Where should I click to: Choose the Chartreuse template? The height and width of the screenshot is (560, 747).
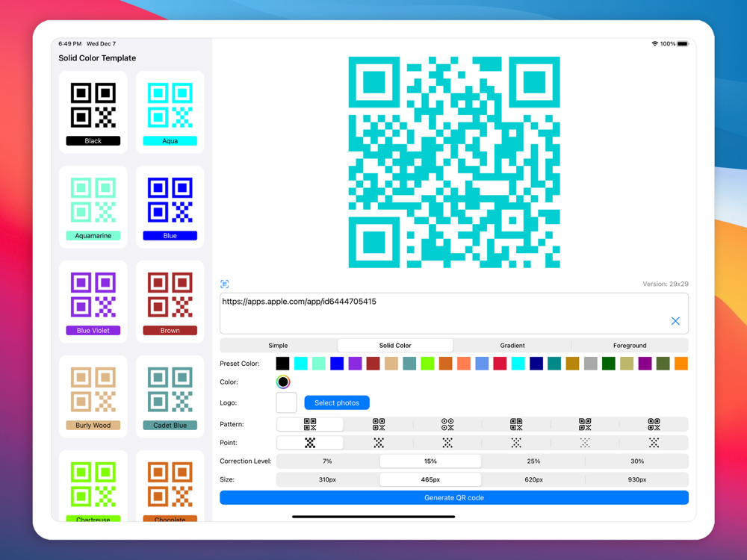(93, 487)
